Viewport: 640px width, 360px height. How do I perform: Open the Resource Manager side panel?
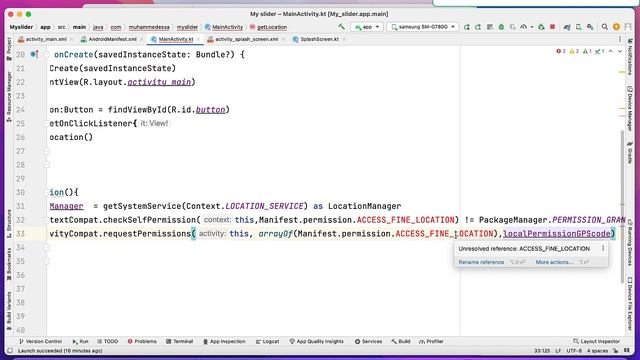[x=9, y=97]
